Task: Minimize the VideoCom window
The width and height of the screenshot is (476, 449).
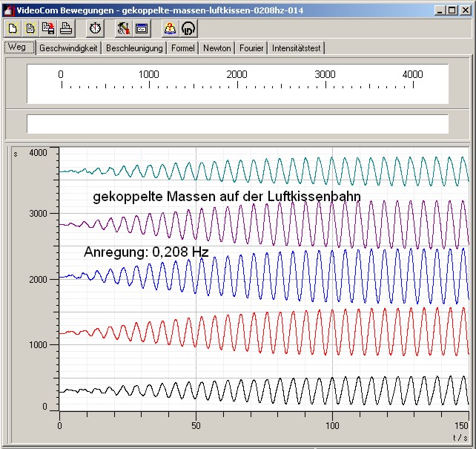Action: (x=439, y=10)
